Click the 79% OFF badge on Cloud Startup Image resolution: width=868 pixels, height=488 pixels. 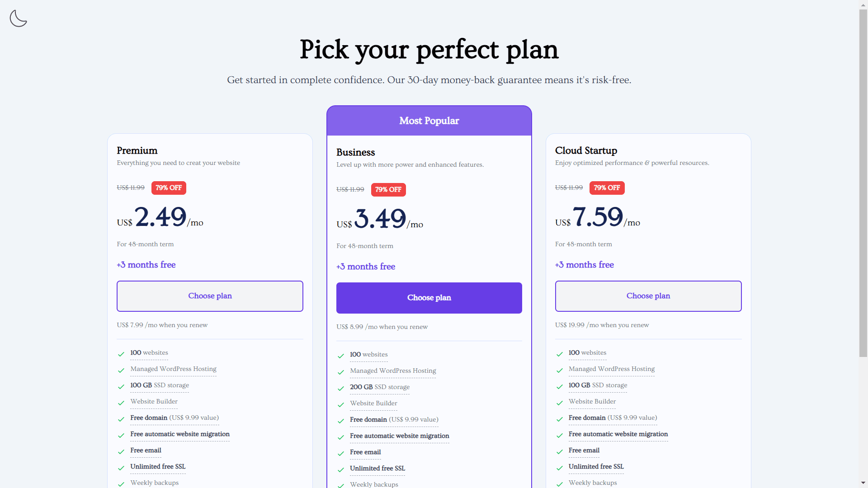pyautogui.click(x=607, y=188)
